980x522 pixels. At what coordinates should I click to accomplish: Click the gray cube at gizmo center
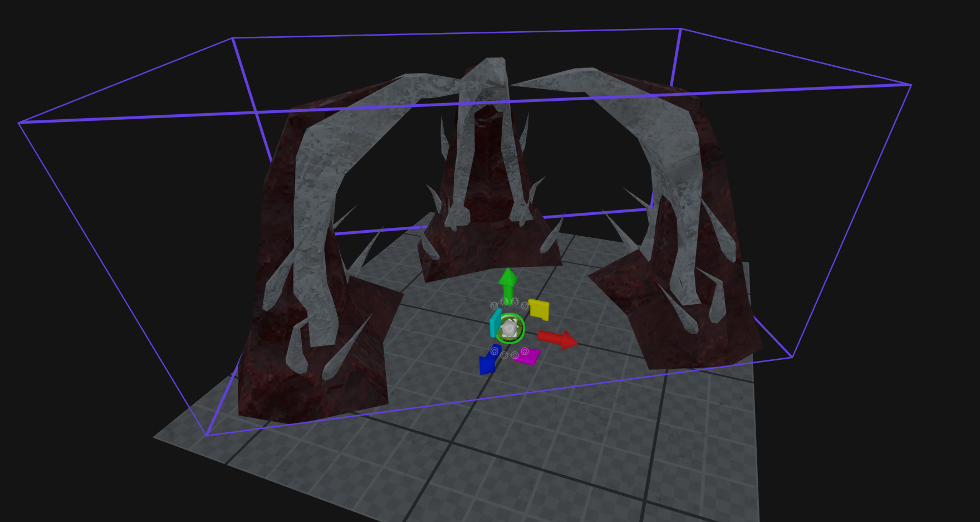click(x=509, y=329)
